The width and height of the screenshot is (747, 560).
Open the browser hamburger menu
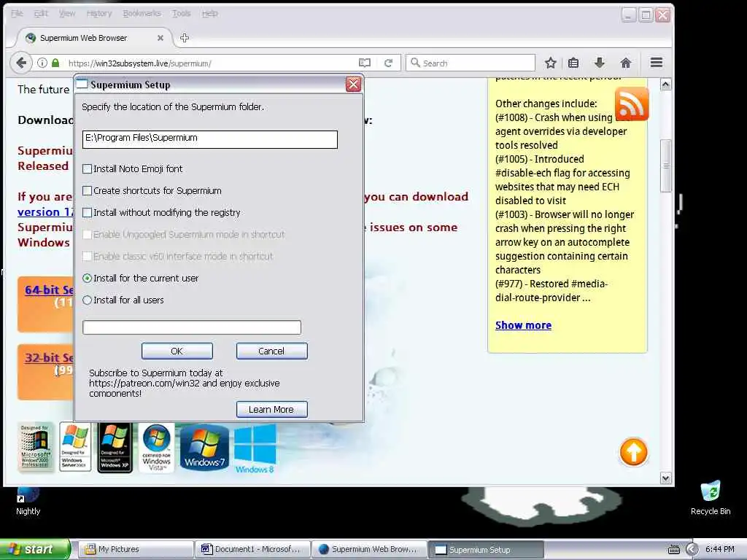click(657, 63)
